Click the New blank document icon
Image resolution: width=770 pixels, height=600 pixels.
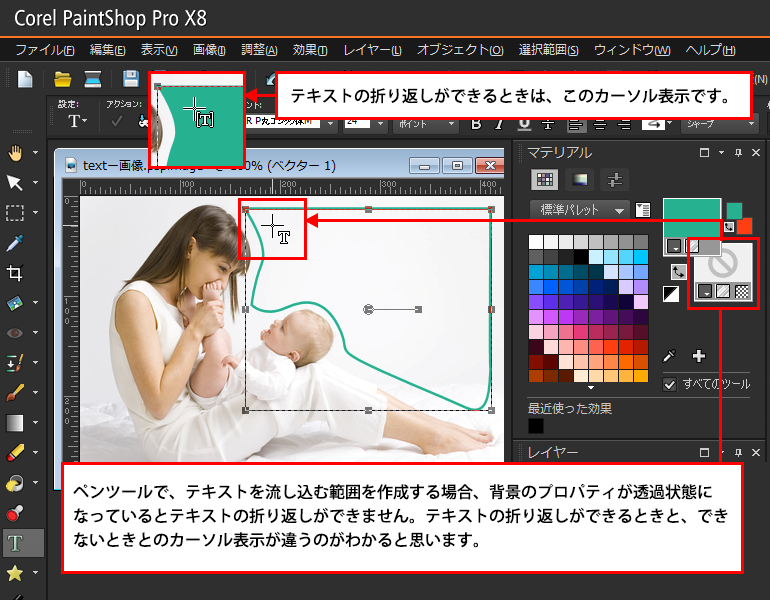pyautogui.click(x=25, y=79)
